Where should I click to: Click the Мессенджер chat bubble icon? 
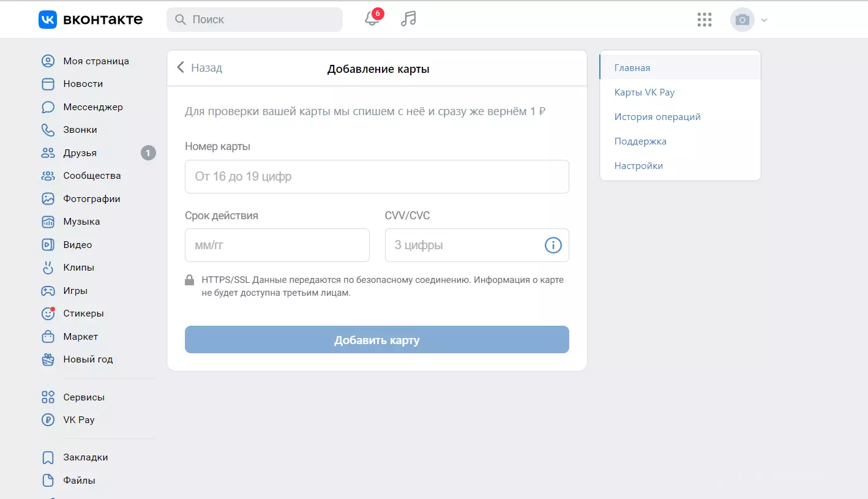(48, 107)
